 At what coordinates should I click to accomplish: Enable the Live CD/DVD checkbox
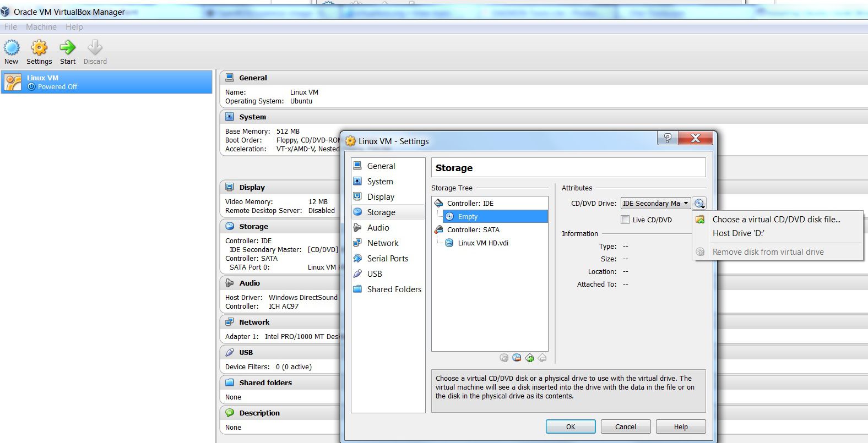click(625, 220)
